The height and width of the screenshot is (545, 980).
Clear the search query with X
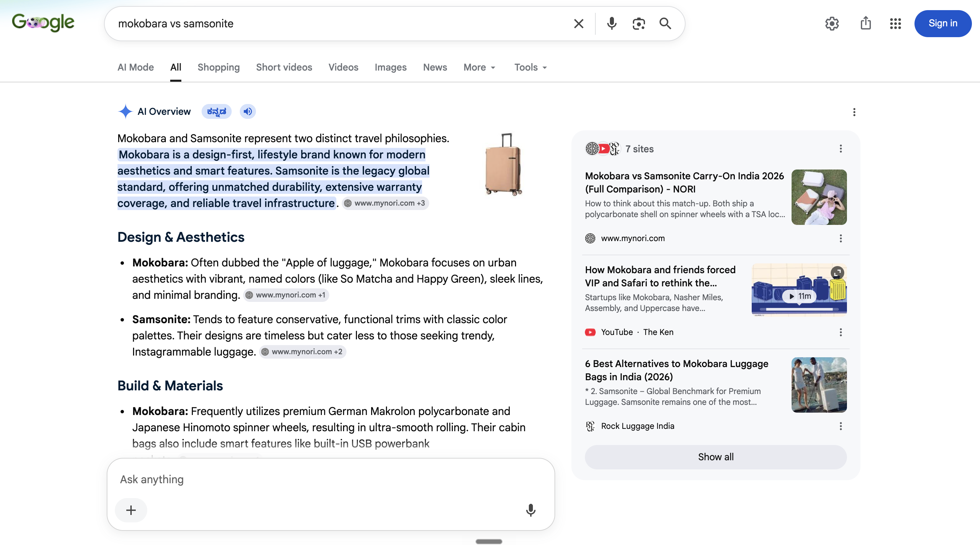578,24
